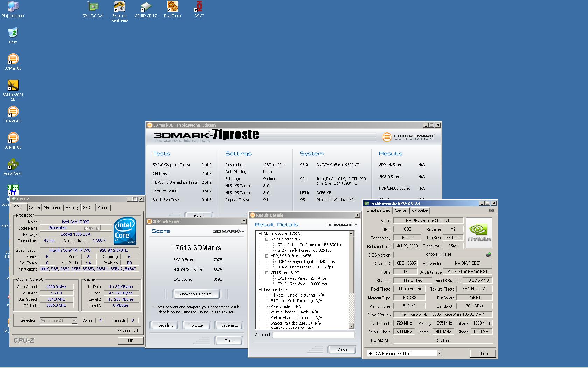Click Close in the Result Details window
Image resolution: width=588 pixels, height=368 pixels.
(x=342, y=350)
